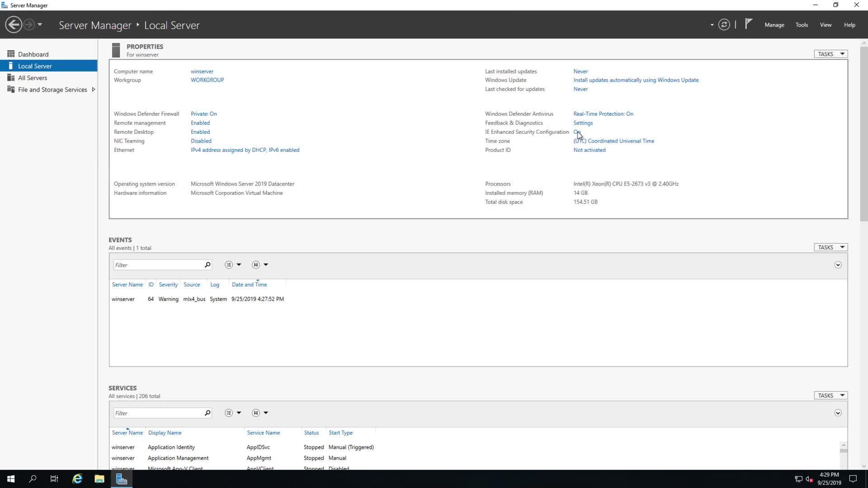Click the winserver computer name link

(202, 71)
